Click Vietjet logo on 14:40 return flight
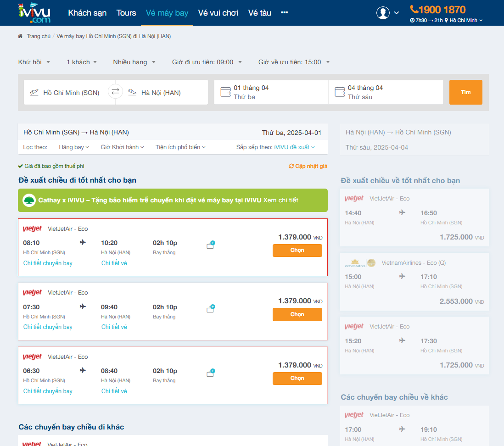504x446 pixels. [354, 198]
